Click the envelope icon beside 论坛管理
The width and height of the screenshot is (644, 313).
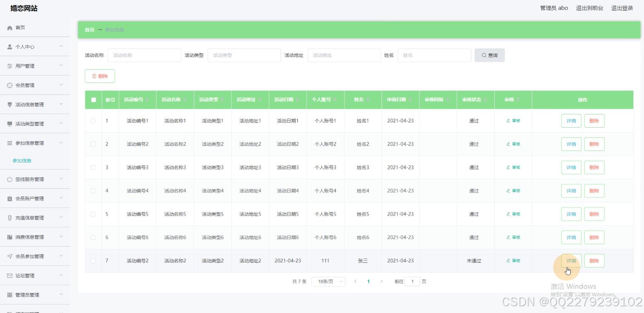(x=10, y=276)
